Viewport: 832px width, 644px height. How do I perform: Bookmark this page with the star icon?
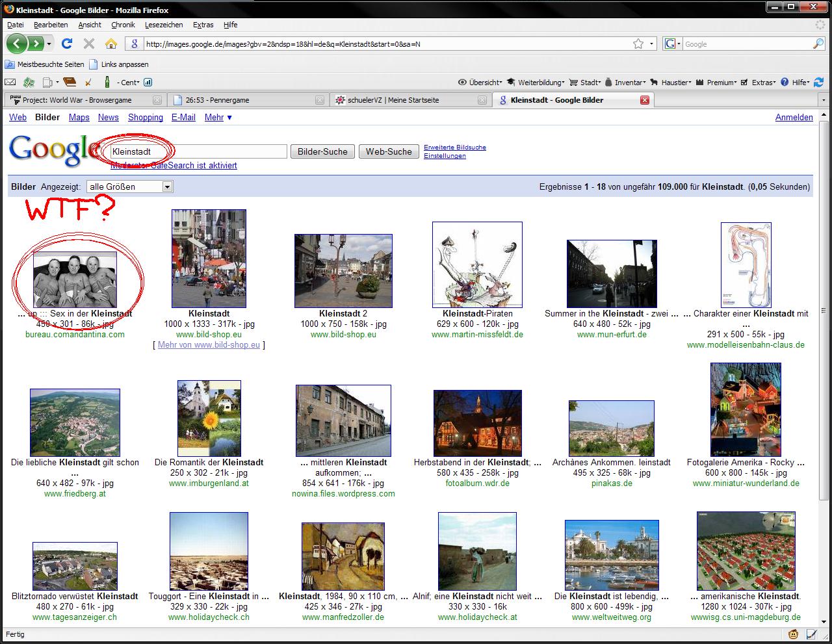[x=638, y=44]
